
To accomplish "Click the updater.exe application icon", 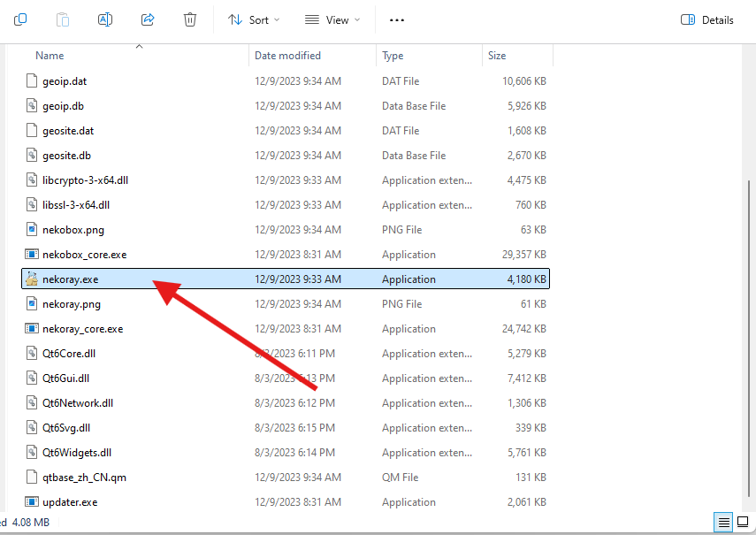I will (32, 501).
